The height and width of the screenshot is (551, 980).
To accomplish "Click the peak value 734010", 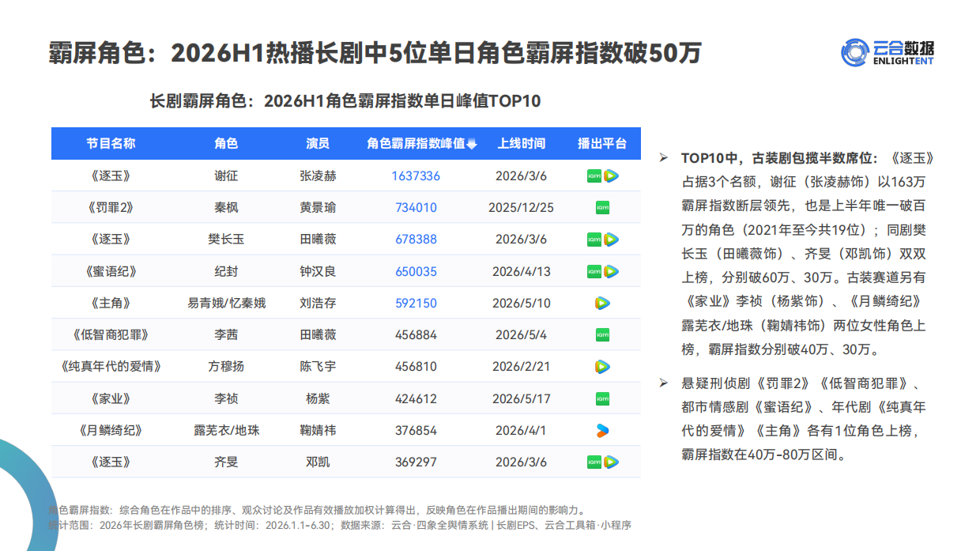I will (416, 208).
